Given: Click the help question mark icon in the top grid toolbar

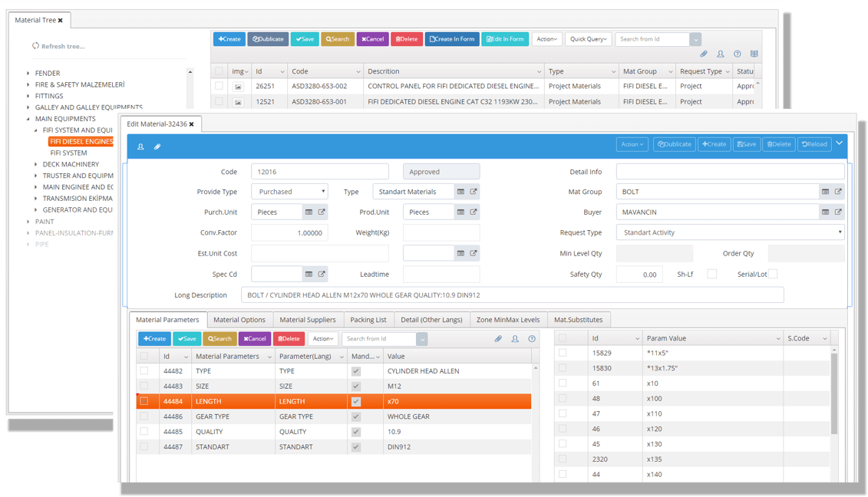Looking at the screenshot, I should pyautogui.click(x=737, y=54).
